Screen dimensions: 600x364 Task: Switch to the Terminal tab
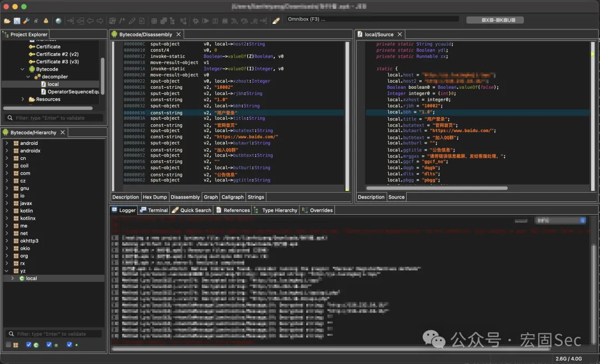(154, 210)
